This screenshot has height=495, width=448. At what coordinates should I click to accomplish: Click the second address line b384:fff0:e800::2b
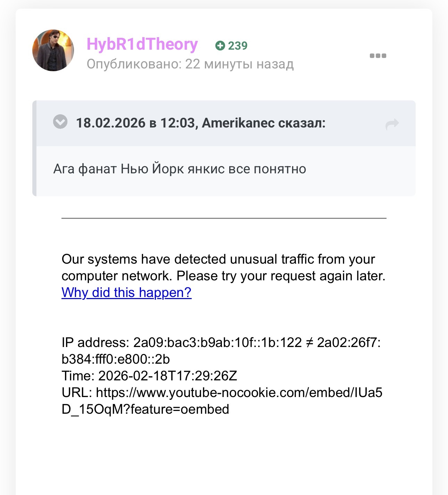(x=116, y=359)
